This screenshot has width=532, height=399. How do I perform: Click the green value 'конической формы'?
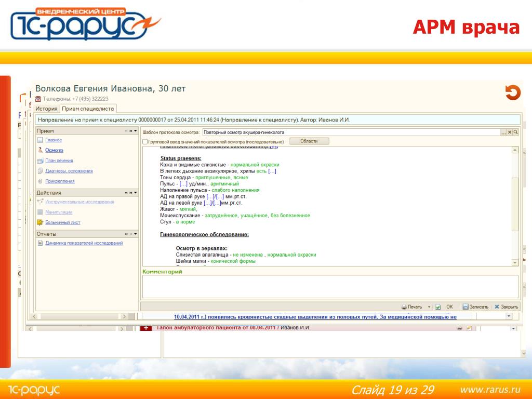tap(233, 261)
